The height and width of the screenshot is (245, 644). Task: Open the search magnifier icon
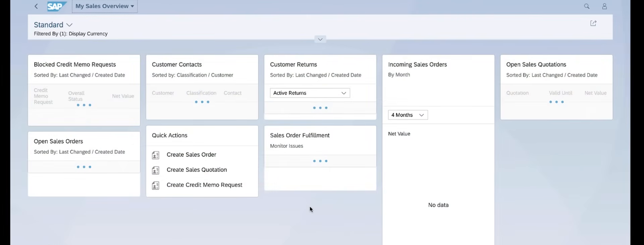pyautogui.click(x=587, y=6)
